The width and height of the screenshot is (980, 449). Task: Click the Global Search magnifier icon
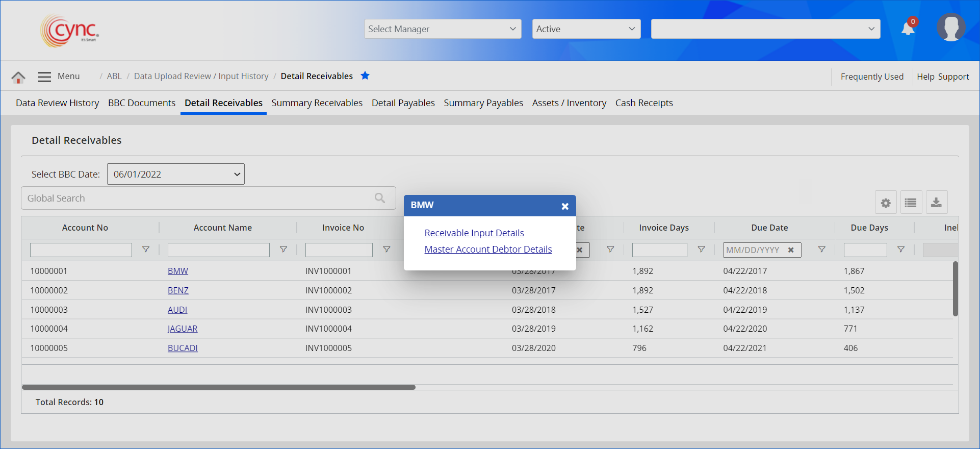[380, 198]
